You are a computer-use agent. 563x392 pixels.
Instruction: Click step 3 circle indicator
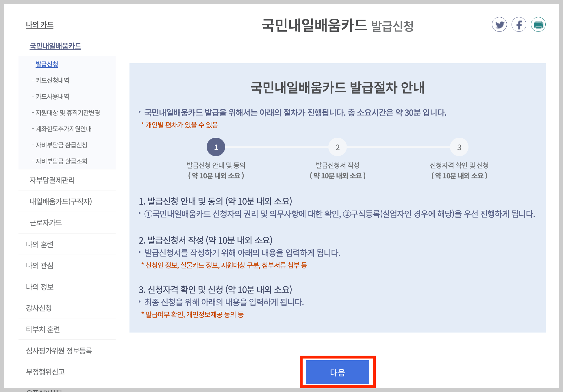click(x=459, y=147)
